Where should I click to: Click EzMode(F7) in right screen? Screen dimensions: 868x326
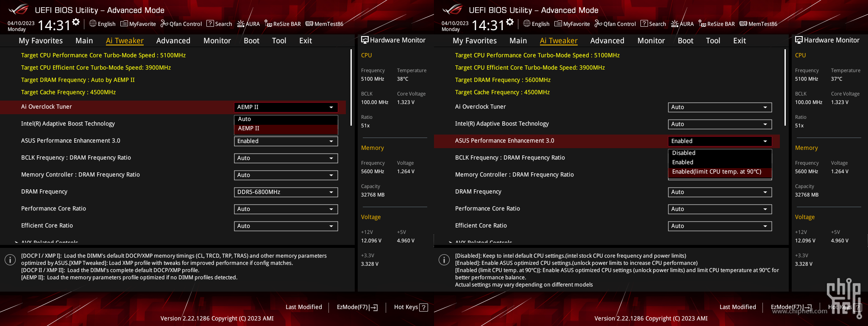(791, 307)
